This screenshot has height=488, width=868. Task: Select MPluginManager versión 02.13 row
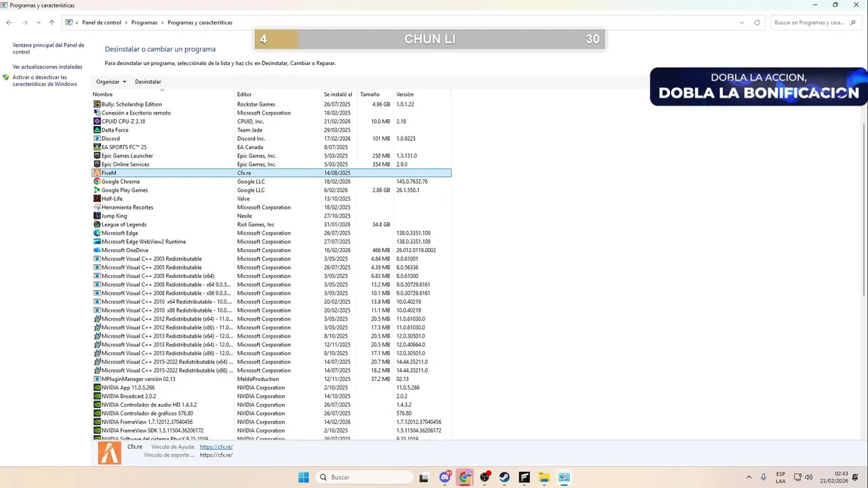271,379
